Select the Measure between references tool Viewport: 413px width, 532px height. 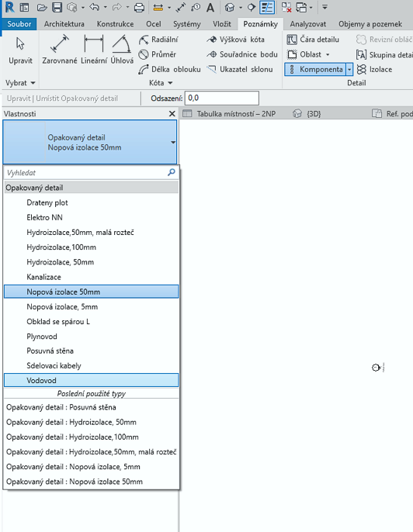click(x=158, y=7)
